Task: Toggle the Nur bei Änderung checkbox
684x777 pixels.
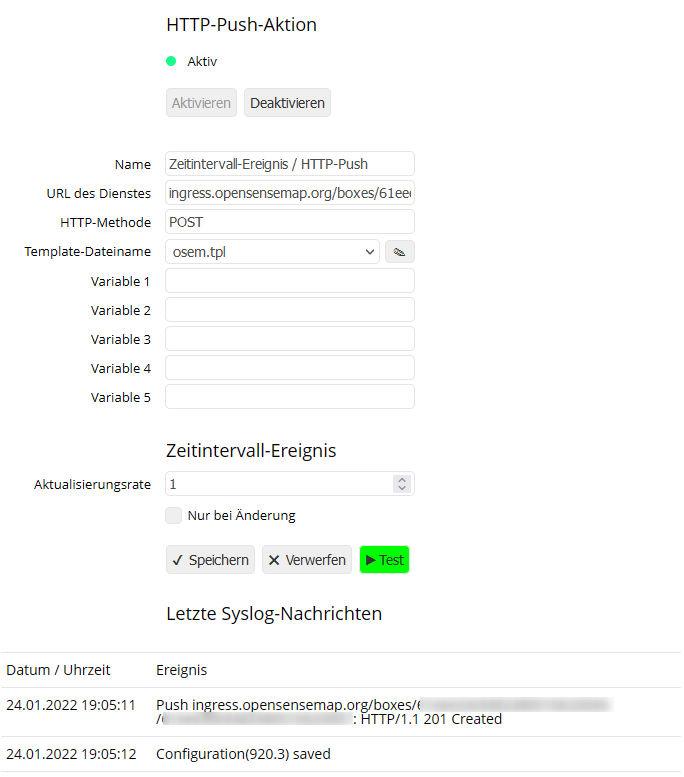Action: [x=174, y=516]
